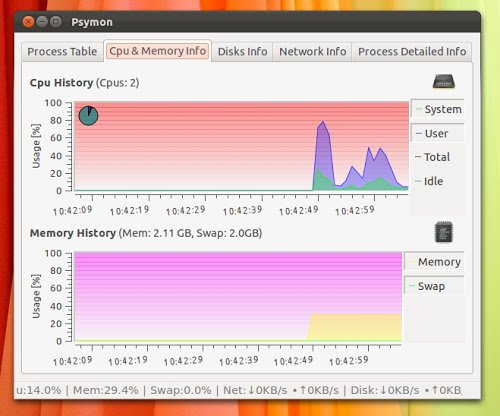This screenshot has width=500, height=416.
Task: Click the CPU usage pie chart indicator
Action: pos(88,116)
